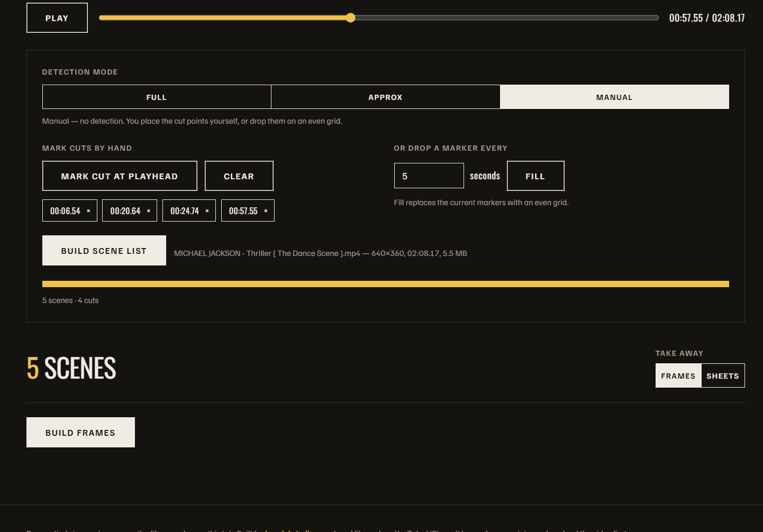Focus the marker interval seconds field
763x532 pixels.
pyautogui.click(x=429, y=176)
